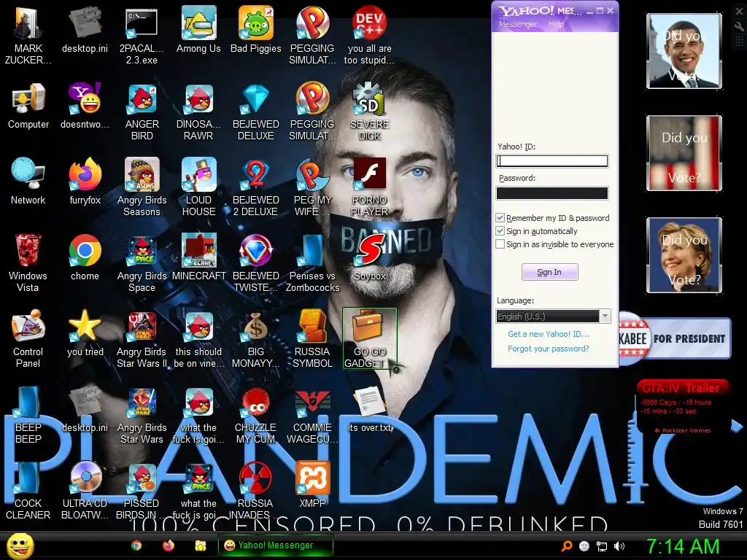Select the Network desktop icon
Viewport: 747px width, 560px height.
pos(28,182)
